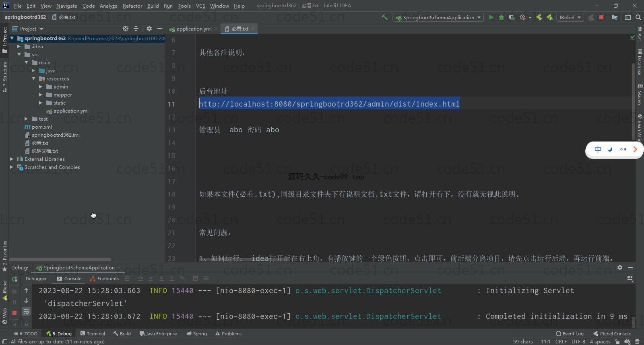Click Restore Layout icon in Debug panel

click(630, 278)
